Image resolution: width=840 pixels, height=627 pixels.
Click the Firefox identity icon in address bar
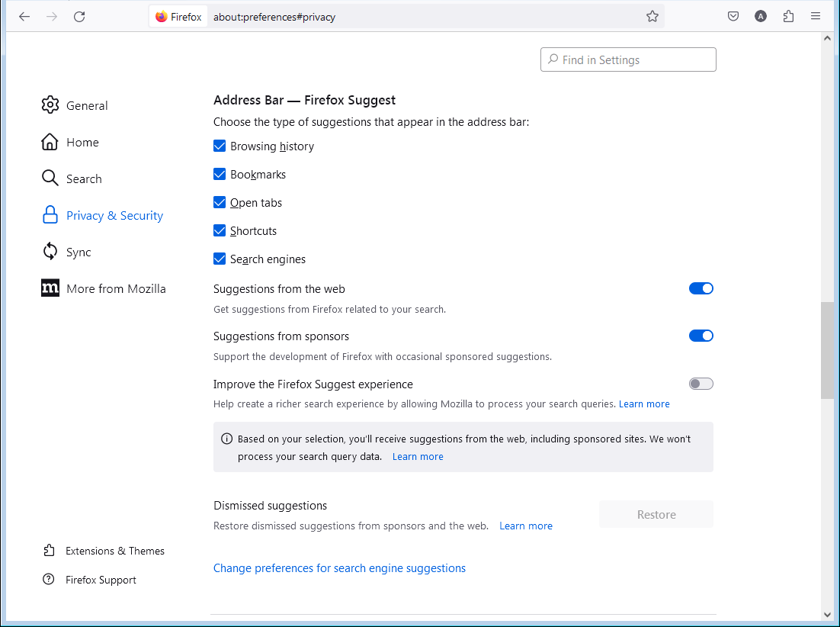click(162, 17)
